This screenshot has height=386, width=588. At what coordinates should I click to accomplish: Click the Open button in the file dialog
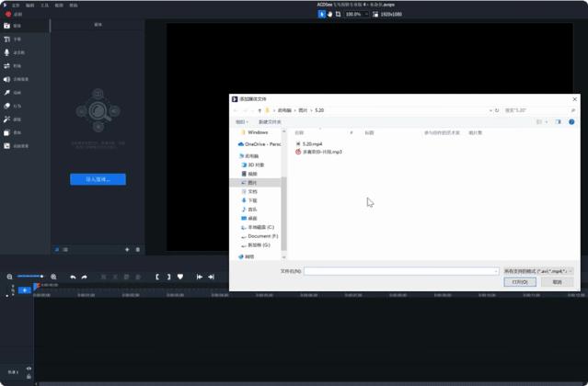[518, 282]
